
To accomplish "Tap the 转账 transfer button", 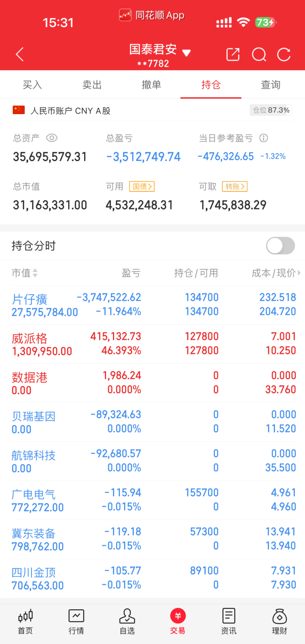I will pos(235,186).
